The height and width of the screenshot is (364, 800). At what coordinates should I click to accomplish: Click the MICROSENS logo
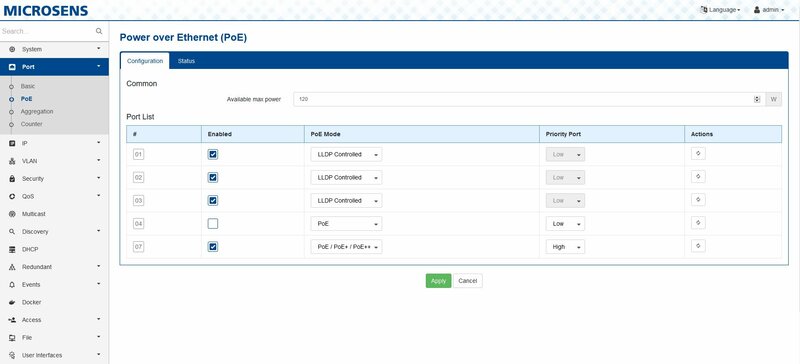[45, 10]
